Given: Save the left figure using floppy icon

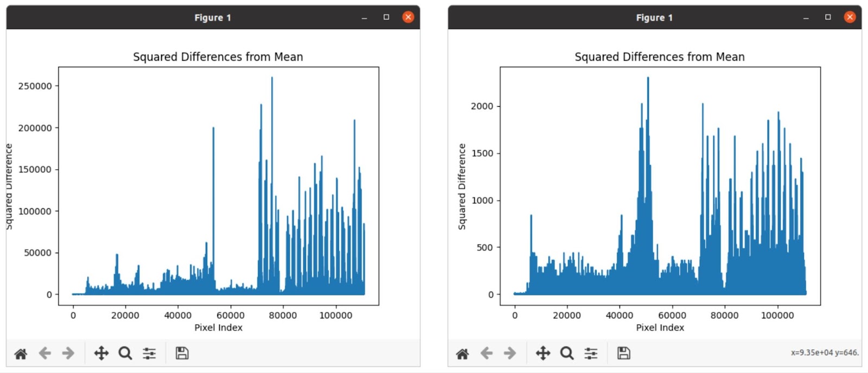Looking at the screenshot, I should coord(182,353).
